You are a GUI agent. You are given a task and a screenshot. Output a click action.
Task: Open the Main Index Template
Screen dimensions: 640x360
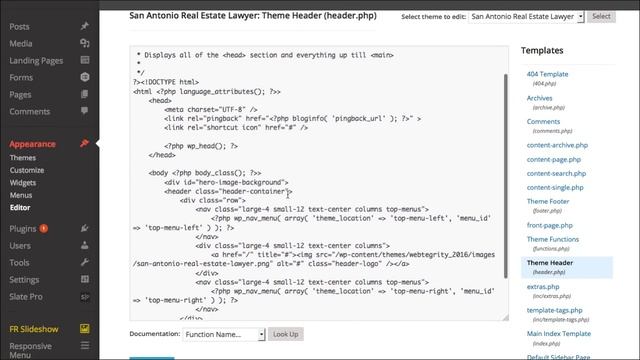coord(558,334)
